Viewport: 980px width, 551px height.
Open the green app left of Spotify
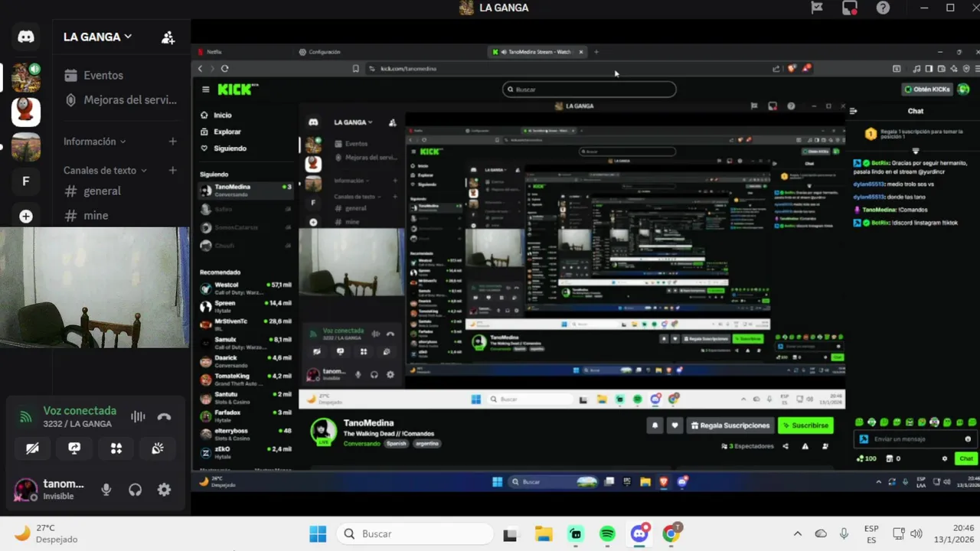(576, 533)
